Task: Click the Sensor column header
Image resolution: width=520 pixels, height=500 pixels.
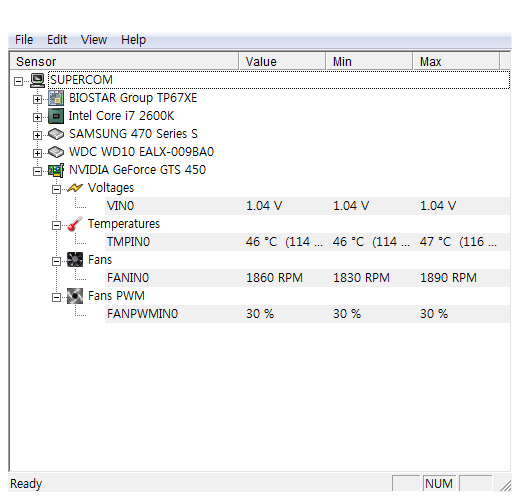Action: click(124, 61)
